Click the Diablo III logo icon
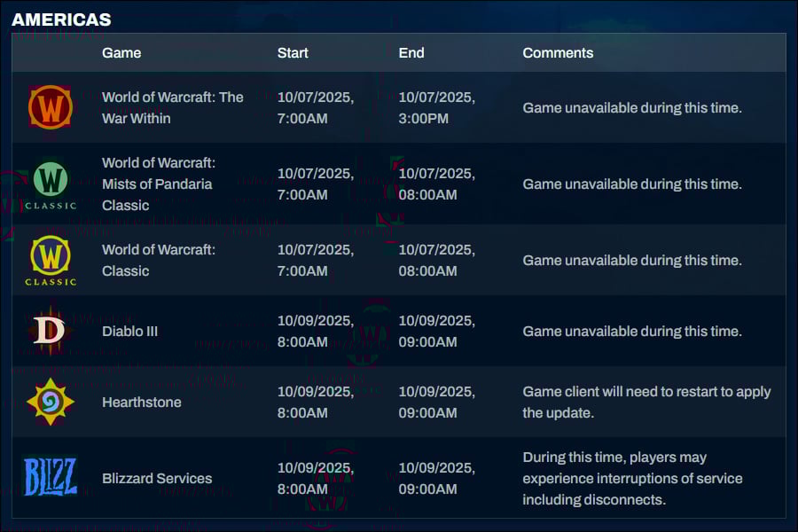798x532 pixels. click(51, 331)
